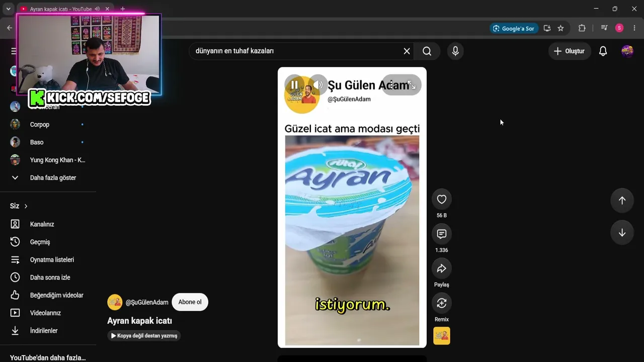Open the @ŞuGülenAdam avatar beside Abone ol
This screenshot has height=362, width=644.
tap(115, 302)
